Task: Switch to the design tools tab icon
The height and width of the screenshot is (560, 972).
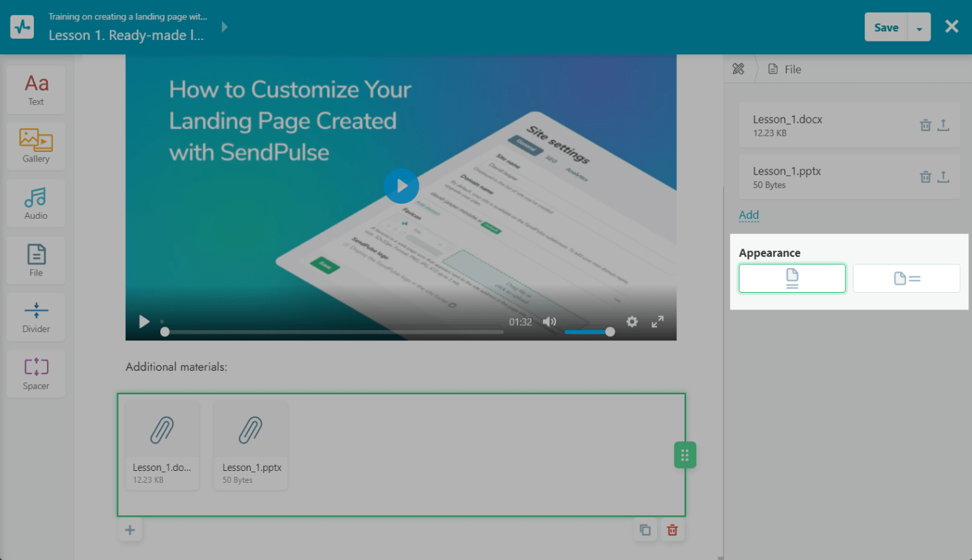Action: tap(738, 69)
